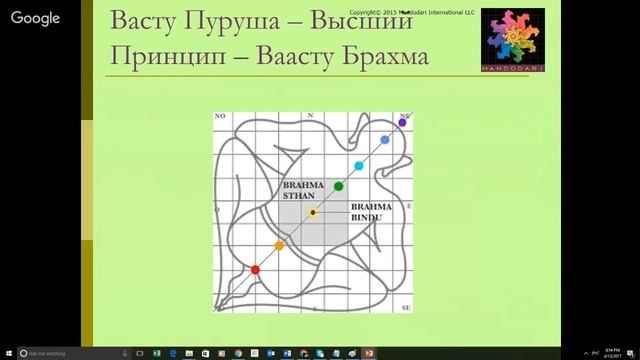This screenshot has height=360, width=640.
Task: Click the slide title starting Васту Пуруша
Action: (262, 20)
